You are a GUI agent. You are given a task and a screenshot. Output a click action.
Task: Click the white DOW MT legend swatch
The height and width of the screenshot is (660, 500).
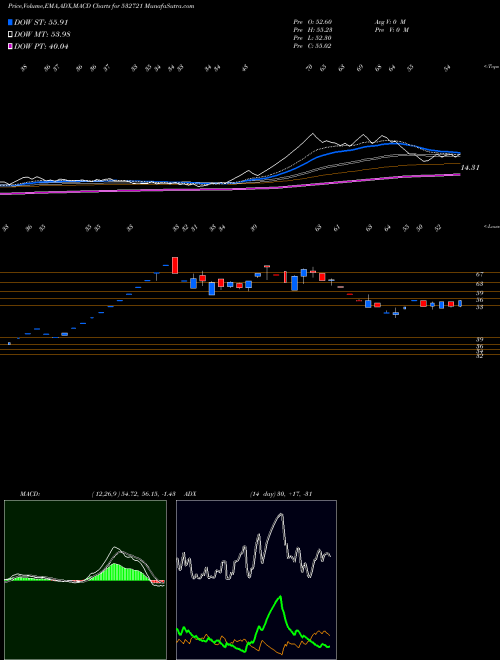tap(11, 35)
